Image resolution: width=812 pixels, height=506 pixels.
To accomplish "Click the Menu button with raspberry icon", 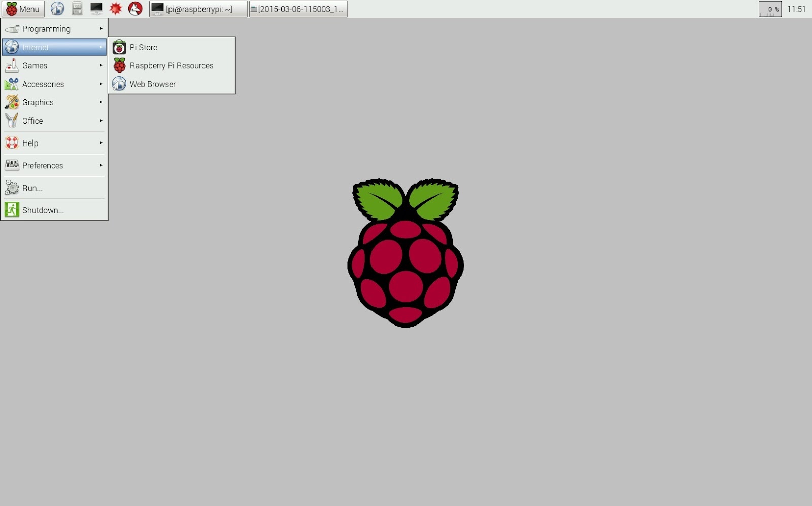I will click(x=23, y=9).
